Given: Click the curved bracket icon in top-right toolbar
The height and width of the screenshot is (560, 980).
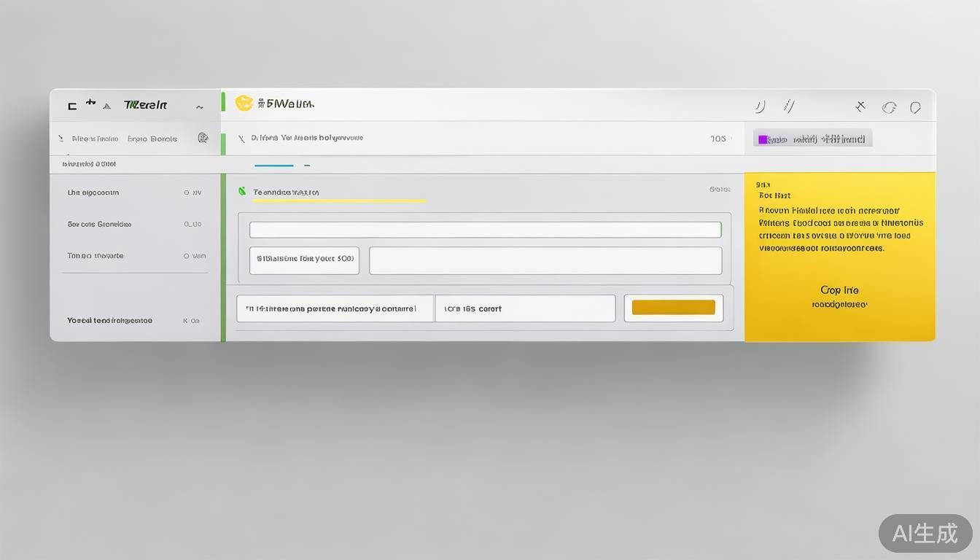Looking at the screenshot, I should [760, 106].
